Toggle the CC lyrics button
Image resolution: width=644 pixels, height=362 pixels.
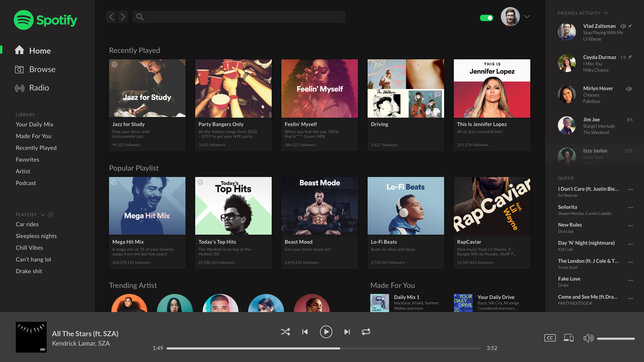coord(550,338)
